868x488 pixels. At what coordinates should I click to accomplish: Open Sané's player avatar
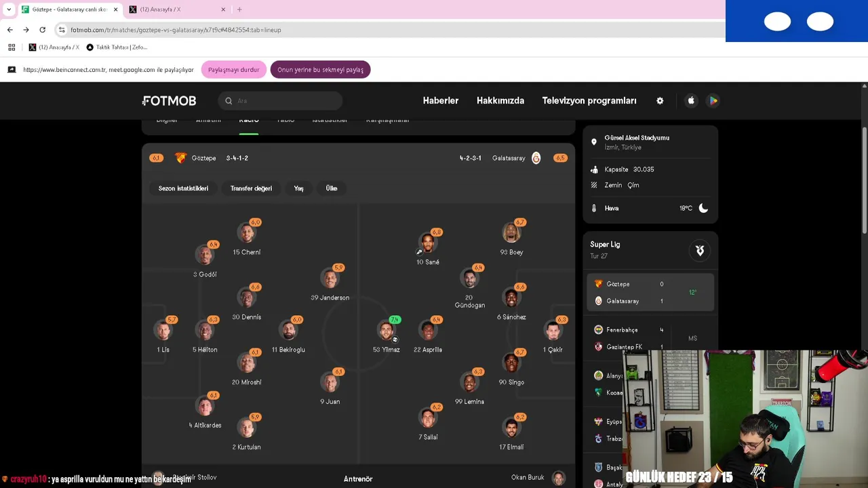pyautogui.click(x=427, y=243)
